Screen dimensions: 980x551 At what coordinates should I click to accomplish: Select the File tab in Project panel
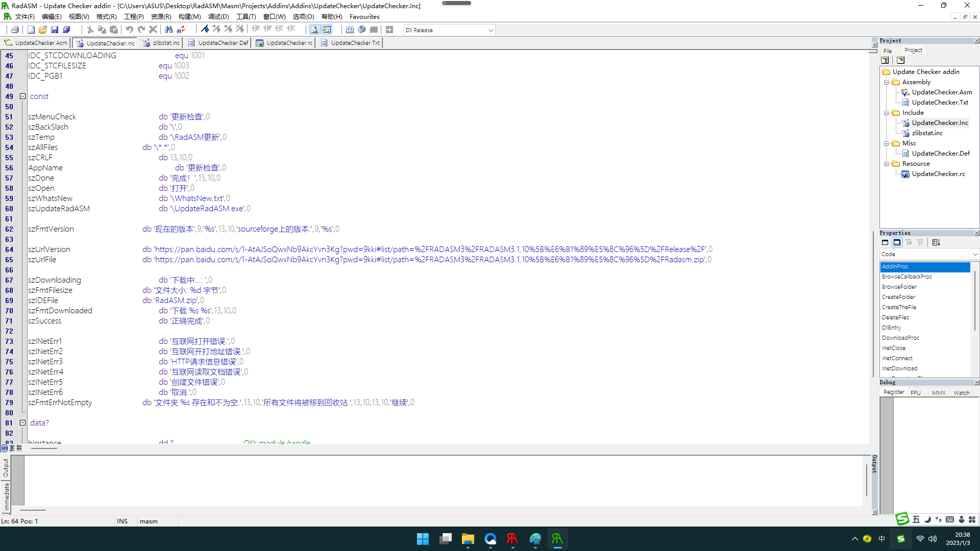[888, 51]
